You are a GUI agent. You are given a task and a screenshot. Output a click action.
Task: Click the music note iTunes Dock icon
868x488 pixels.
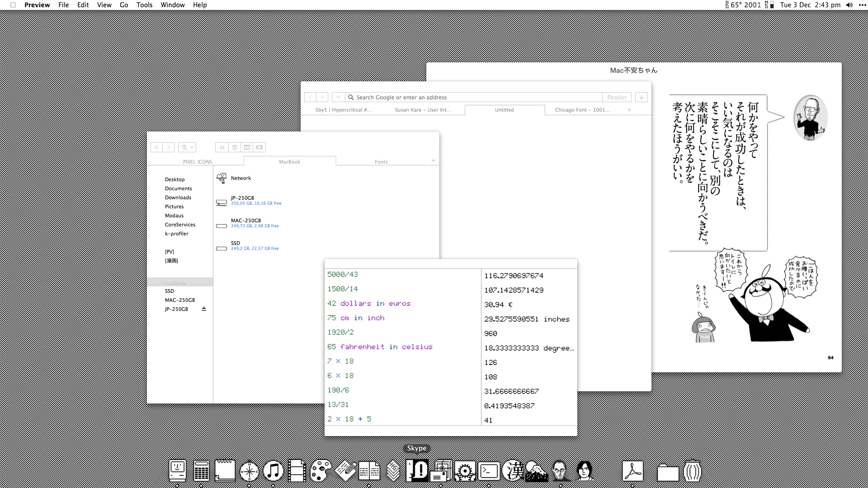(x=273, y=471)
